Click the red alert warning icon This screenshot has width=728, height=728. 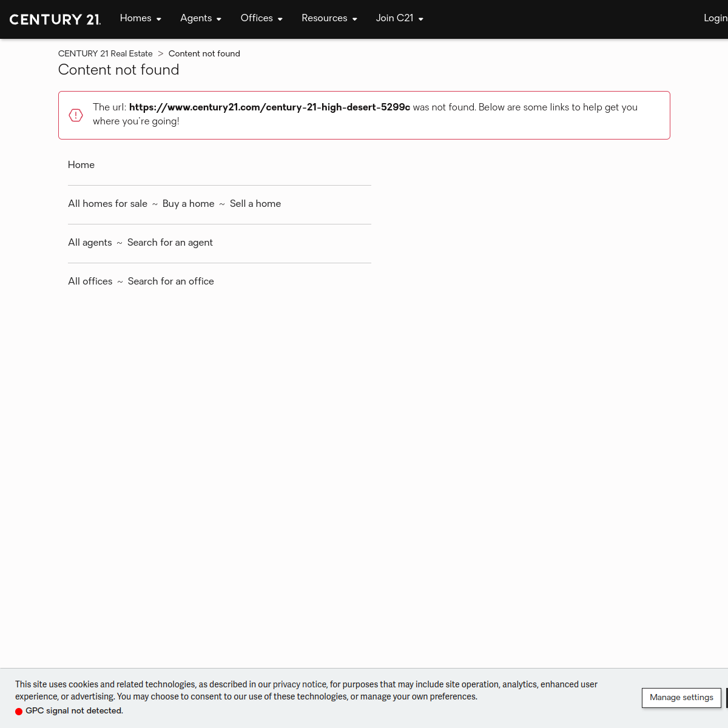pos(76,115)
